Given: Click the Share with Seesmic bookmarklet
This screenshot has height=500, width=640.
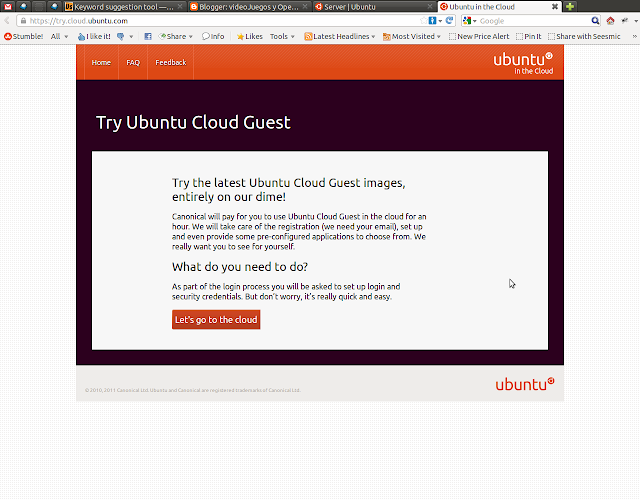Looking at the screenshot, I should pyautogui.click(x=584, y=36).
